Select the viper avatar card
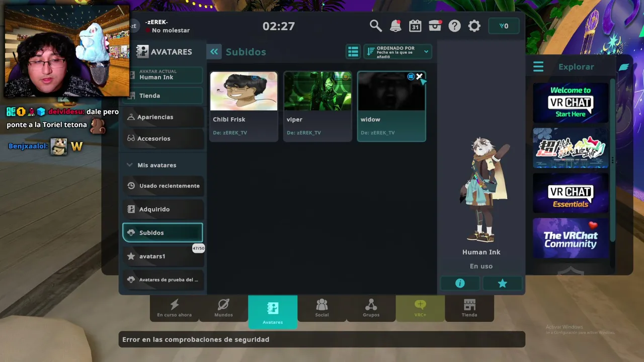 [x=317, y=106]
